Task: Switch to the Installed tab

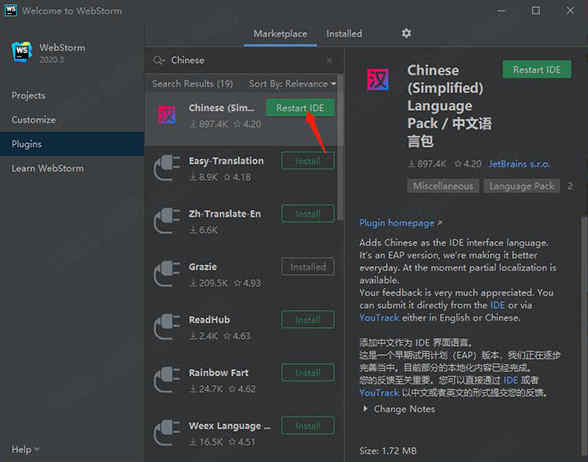Action: (x=344, y=34)
